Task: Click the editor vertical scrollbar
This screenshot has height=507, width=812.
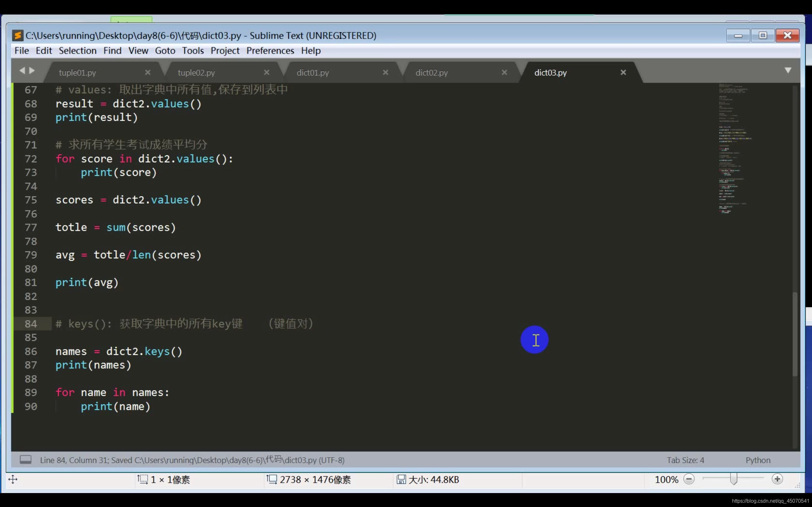Action: point(795,334)
